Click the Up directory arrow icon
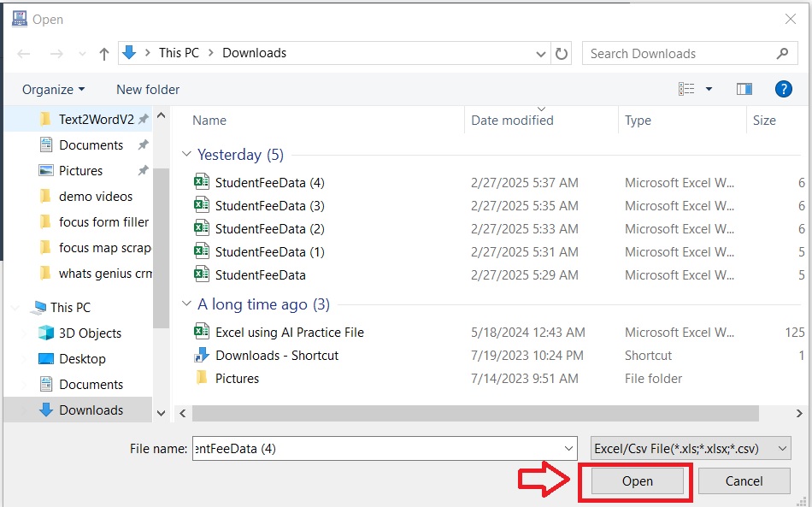Image resolution: width=812 pixels, height=507 pixels. click(104, 53)
